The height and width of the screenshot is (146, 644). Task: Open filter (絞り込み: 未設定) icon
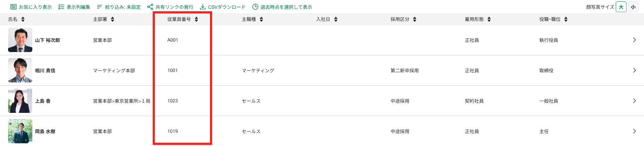pyautogui.click(x=100, y=7)
